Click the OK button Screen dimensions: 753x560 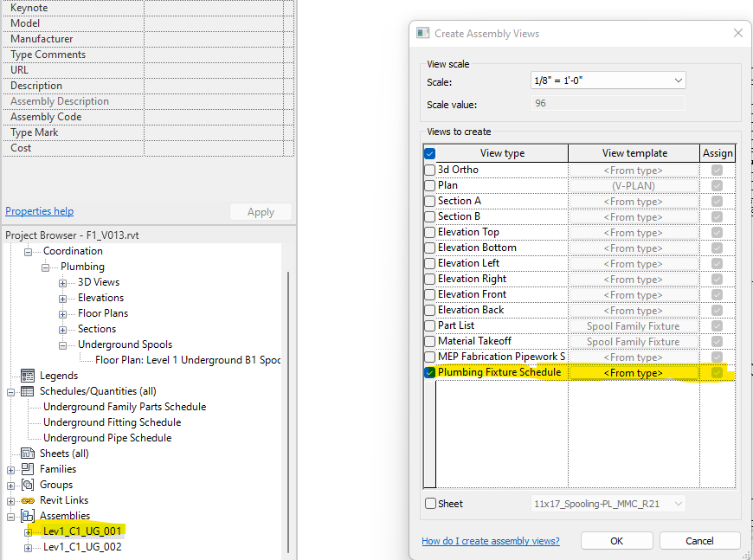click(616, 540)
